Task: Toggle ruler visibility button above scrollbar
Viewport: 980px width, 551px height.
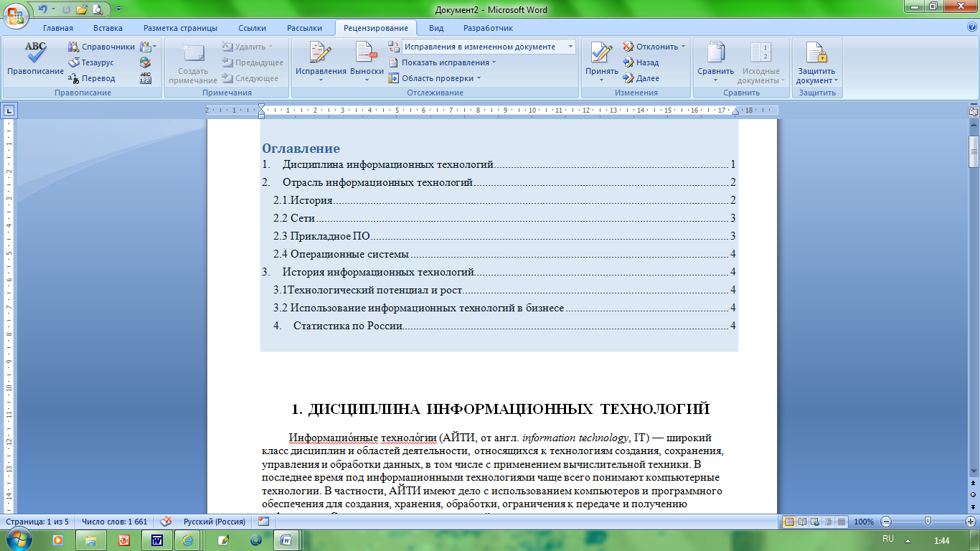Action: tap(974, 111)
